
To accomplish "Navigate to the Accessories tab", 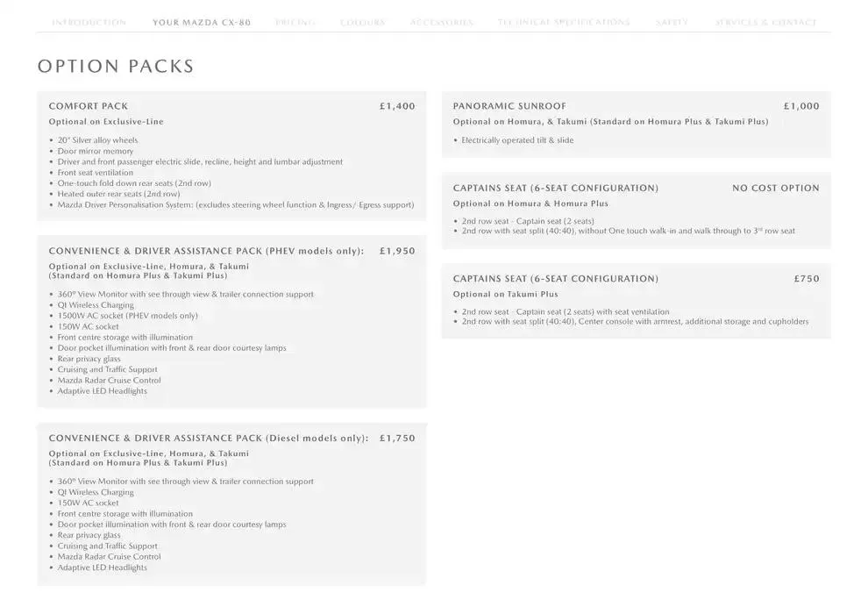I will [441, 23].
